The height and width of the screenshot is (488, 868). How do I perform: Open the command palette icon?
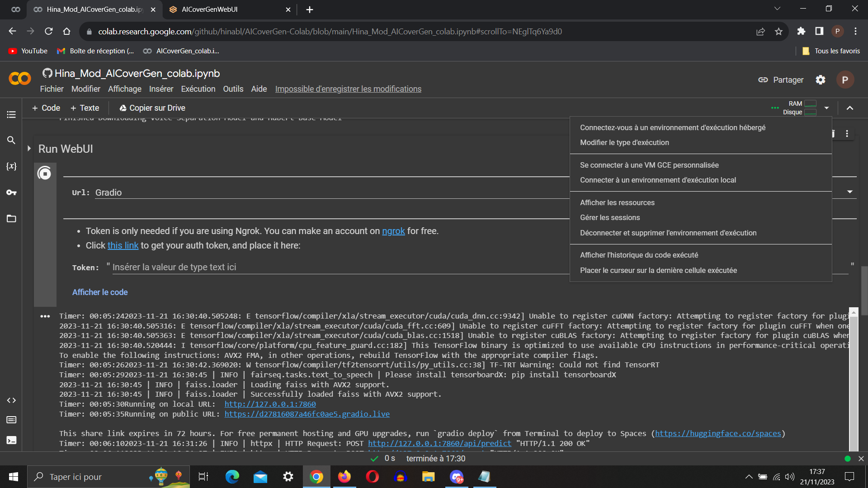(x=11, y=420)
